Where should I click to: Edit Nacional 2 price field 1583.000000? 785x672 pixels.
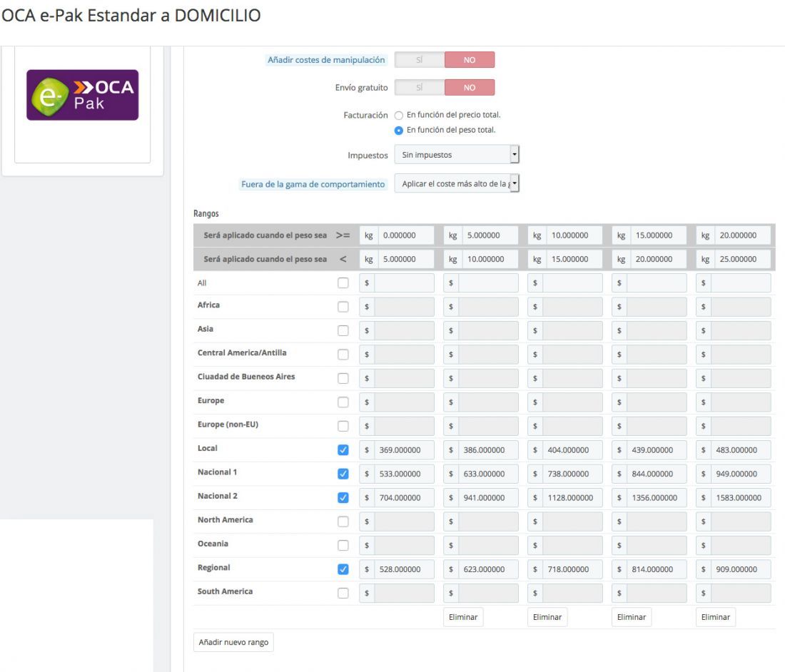(x=741, y=498)
